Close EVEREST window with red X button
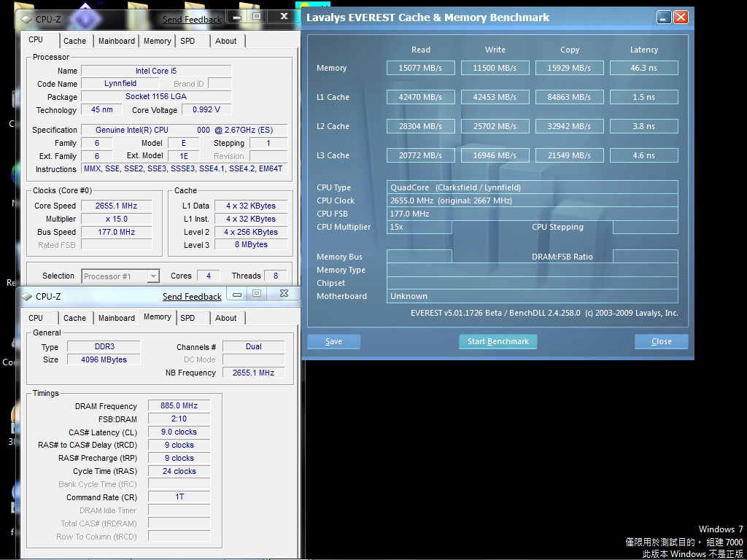747x560 pixels. click(x=681, y=17)
